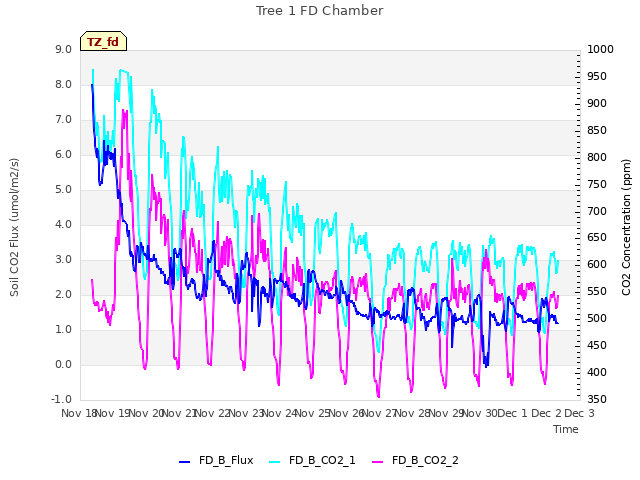Click the CO2 Concentration (ppm) axis label
Screen dimensions: 640x480
point(626,227)
